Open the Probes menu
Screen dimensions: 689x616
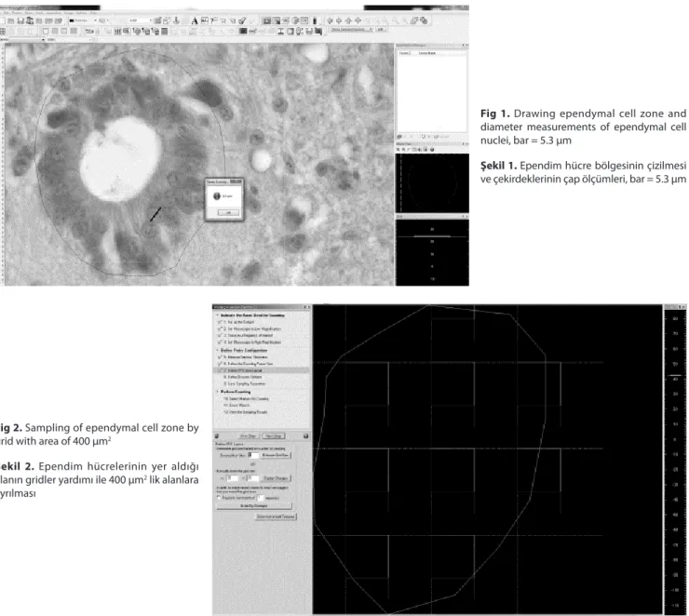pyautogui.click(x=18, y=13)
